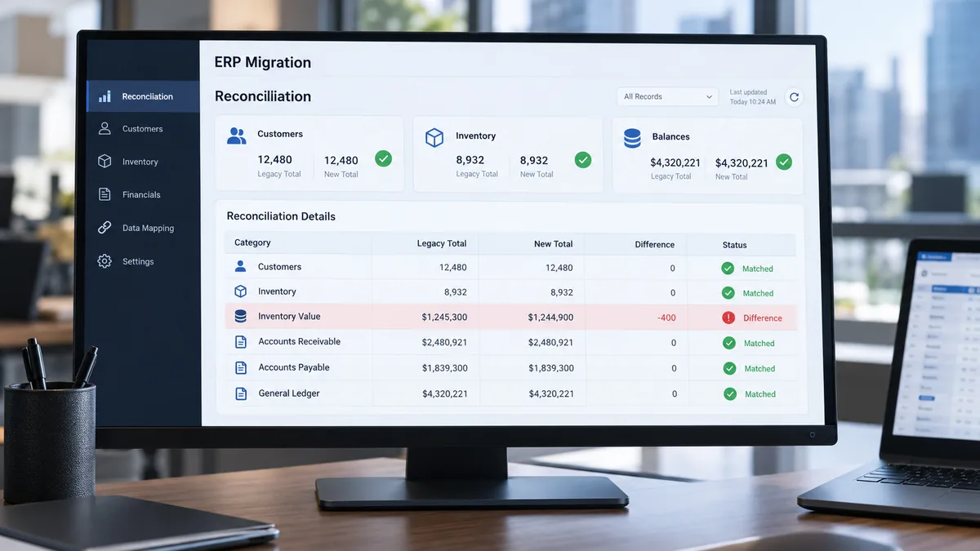Viewport: 980px width, 551px height.
Task: Select General Ledger row label
Action: [x=289, y=393]
